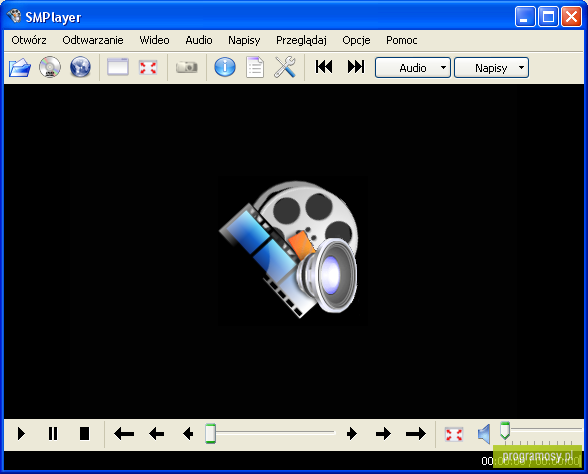Image resolution: width=588 pixels, height=474 pixels.
Task: Jump to previous track in playlist
Action: [324, 67]
